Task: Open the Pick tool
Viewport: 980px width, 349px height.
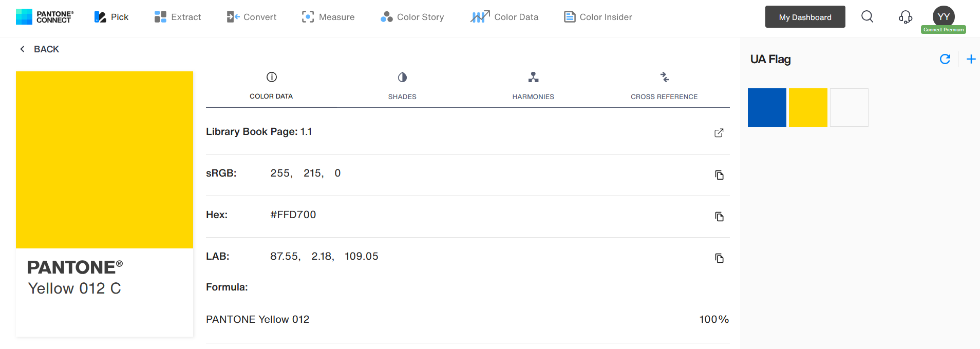Action: tap(111, 17)
